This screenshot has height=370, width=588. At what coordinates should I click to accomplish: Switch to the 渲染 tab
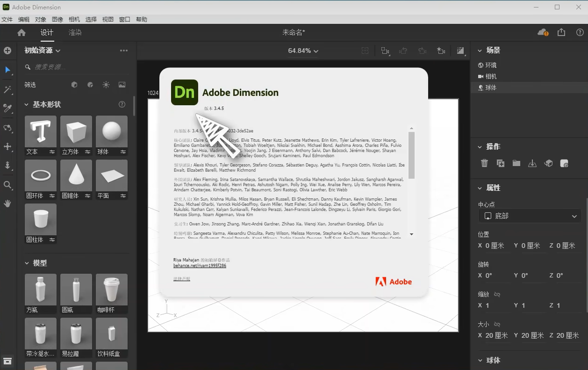[x=75, y=33]
